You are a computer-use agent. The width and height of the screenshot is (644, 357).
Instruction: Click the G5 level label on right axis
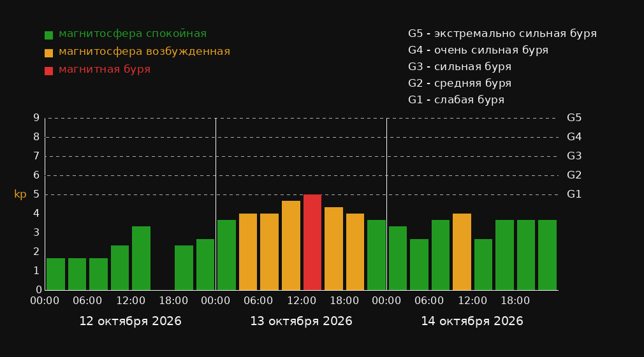(574, 118)
